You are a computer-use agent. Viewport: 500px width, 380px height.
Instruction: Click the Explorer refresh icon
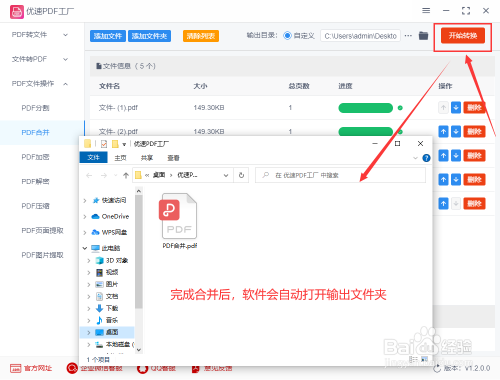(241, 175)
